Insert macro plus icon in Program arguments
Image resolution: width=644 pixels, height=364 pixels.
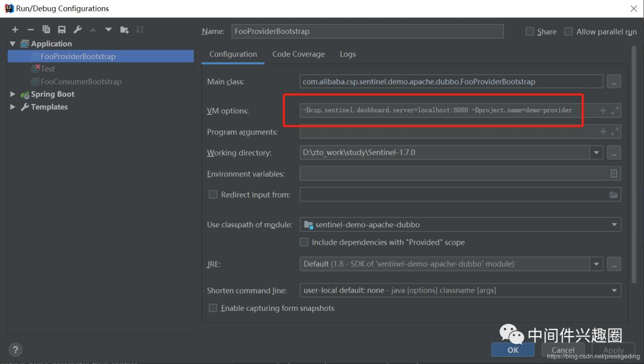[603, 131]
